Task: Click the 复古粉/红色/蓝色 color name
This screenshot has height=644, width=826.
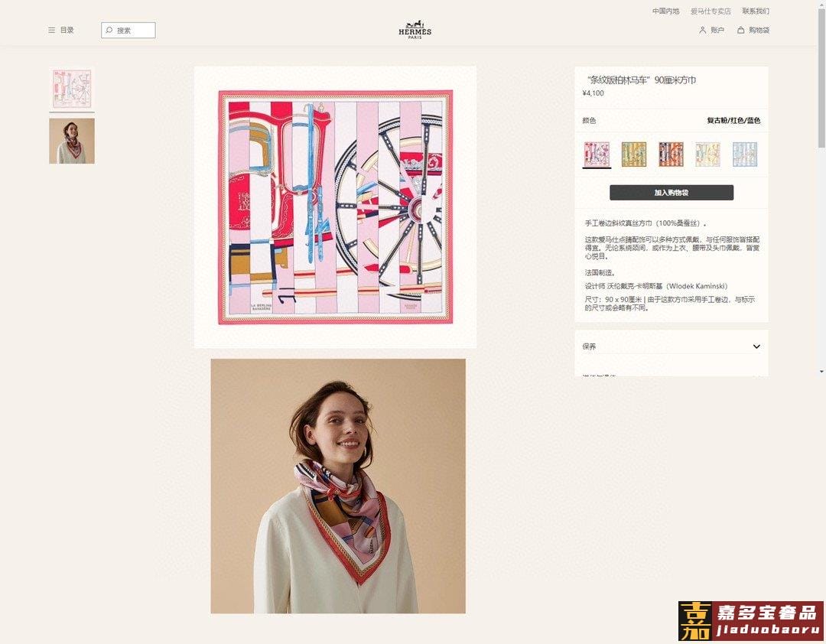Action: pyautogui.click(x=733, y=121)
